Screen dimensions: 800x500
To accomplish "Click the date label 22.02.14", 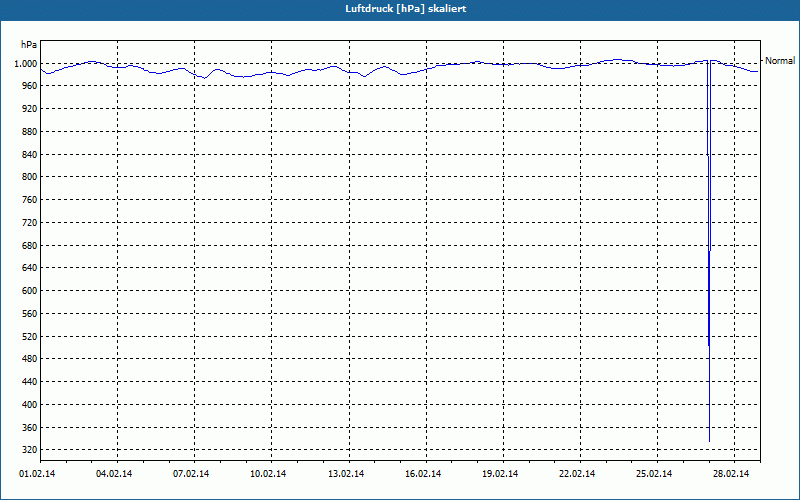I will 577,474.
